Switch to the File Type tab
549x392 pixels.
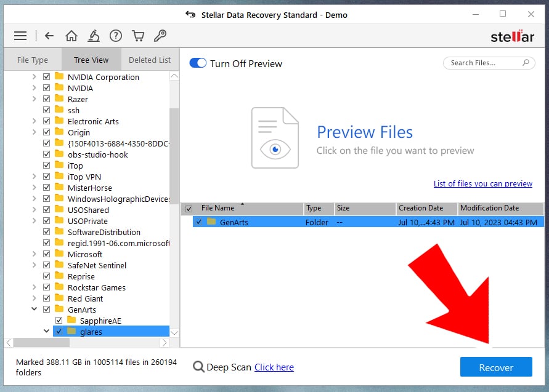pyautogui.click(x=33, y=59)
